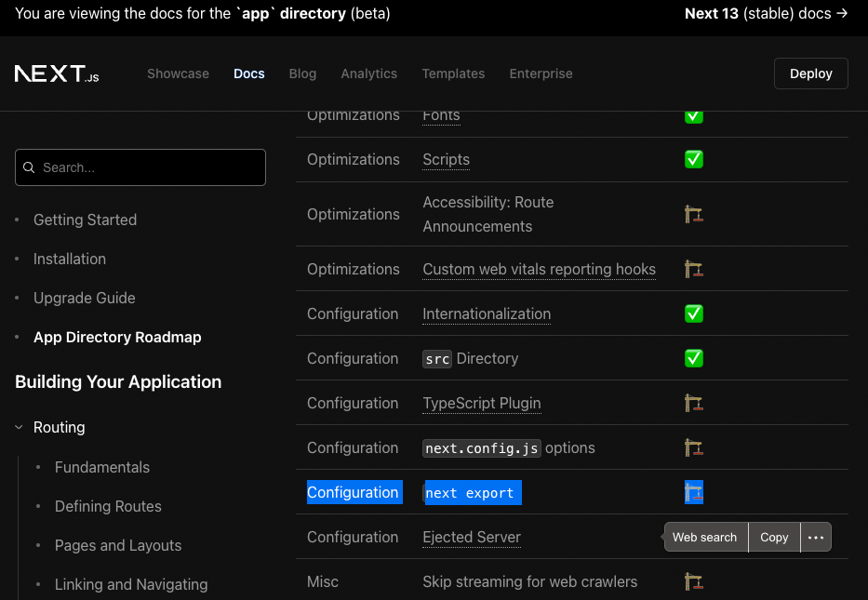Screen dimensions: 868x600
Task: Click the Next.js logo
Action: 57,73
